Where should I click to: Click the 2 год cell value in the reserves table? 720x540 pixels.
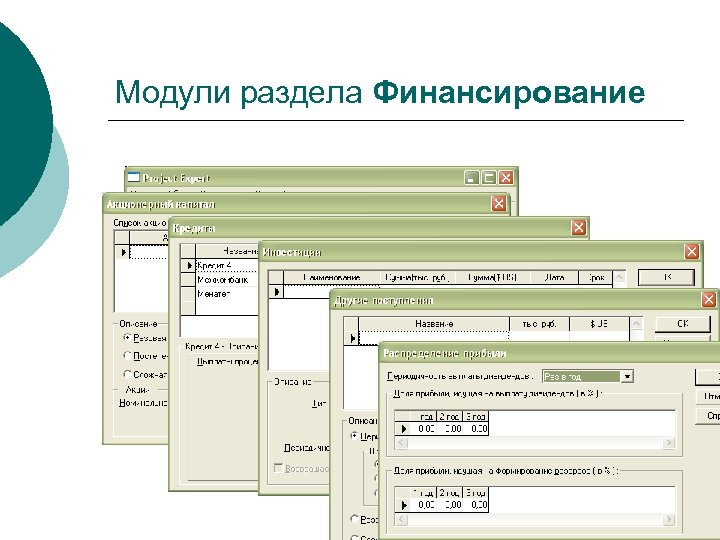(450, 505)
